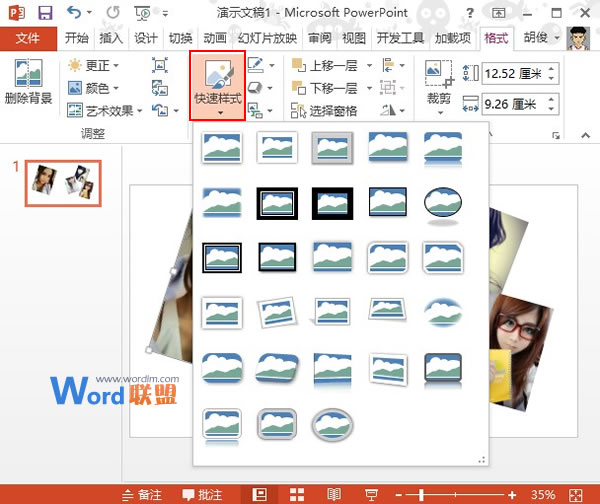Open the 颜色 color dropdown
The image size is (600, 504).
tap(94, 88)
